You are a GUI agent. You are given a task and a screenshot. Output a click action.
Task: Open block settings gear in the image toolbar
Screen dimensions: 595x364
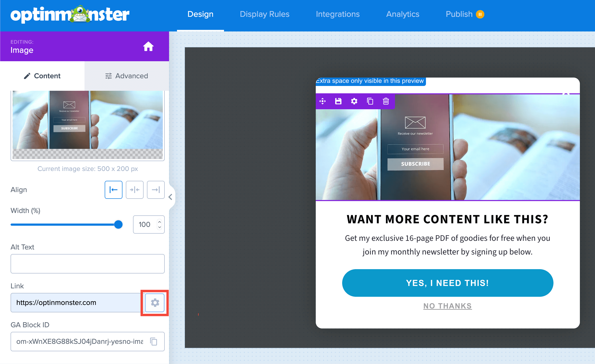(354, 101)
